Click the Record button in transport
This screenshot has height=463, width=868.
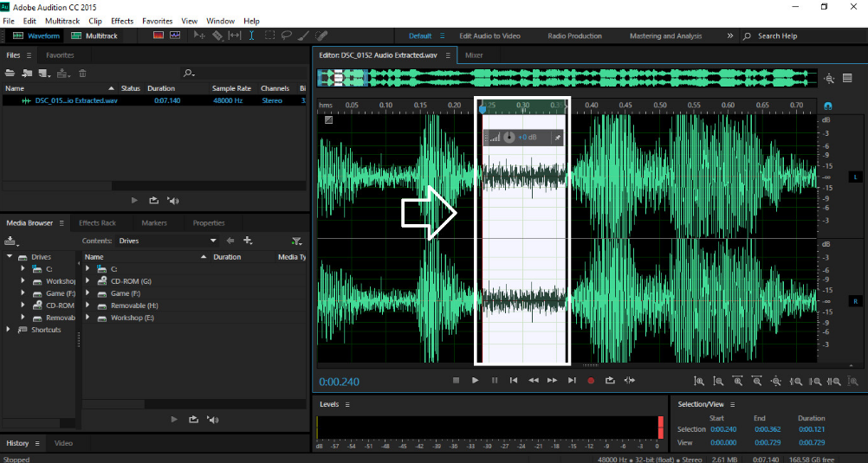(x=591, y=380)
